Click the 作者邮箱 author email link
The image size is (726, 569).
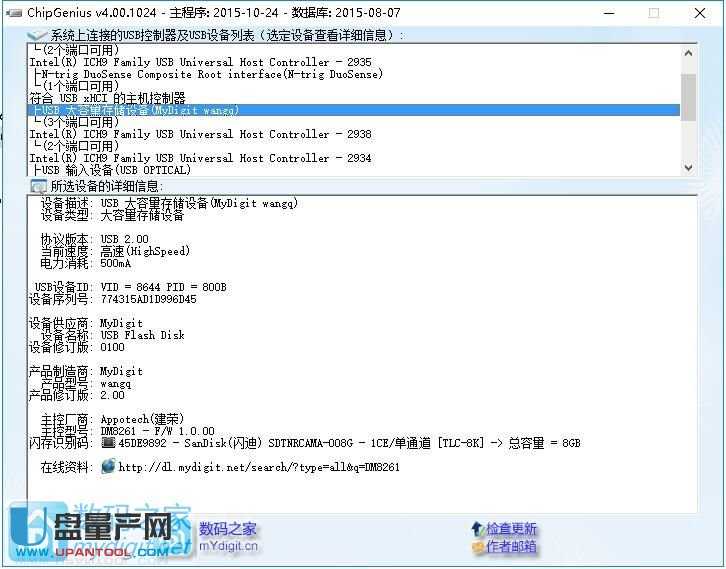tap(511, 547)
